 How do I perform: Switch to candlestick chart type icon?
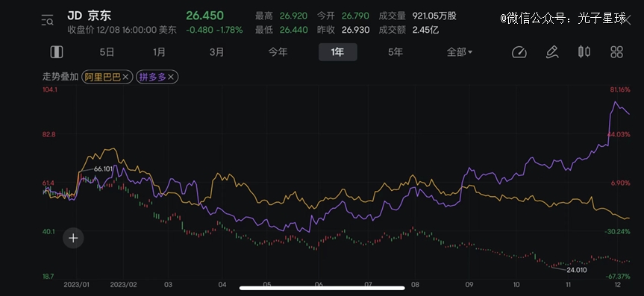tap(584, 52)
